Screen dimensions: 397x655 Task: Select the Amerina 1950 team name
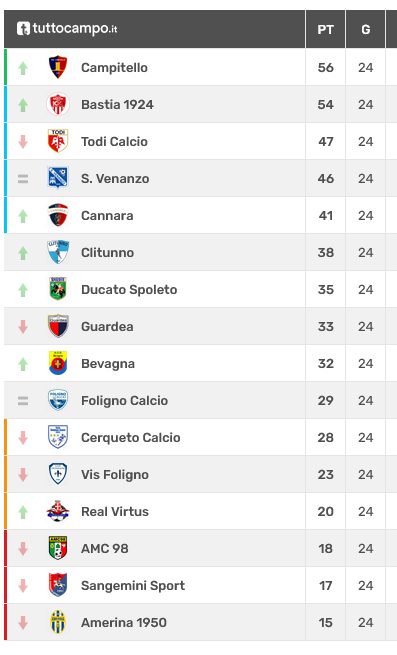[x=124, y=622]
